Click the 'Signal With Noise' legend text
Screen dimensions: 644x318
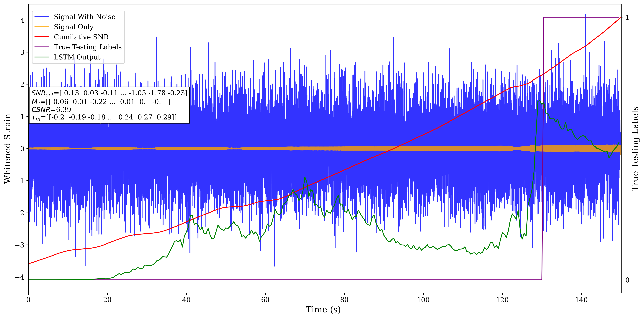point(84,17)
